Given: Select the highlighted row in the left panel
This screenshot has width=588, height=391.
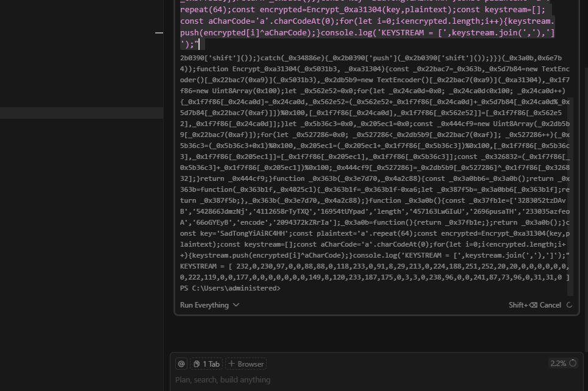Looking at the screenshot, I should pos(82,113).
